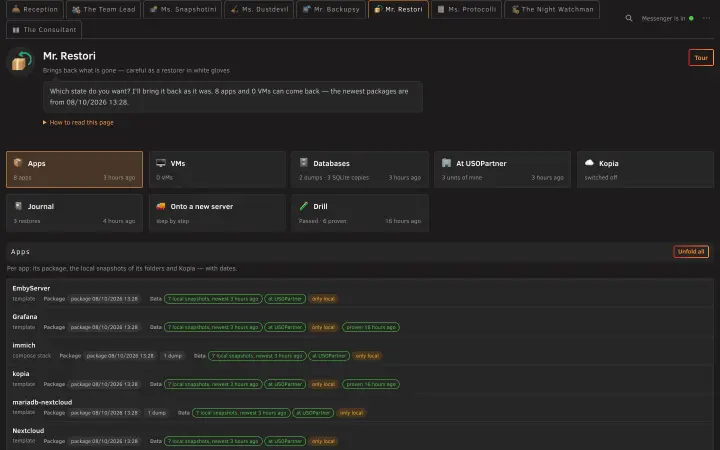This screenshot has width=720, height=450.
Task: Click the Kopia cloud icon
Action: (589, 163)
